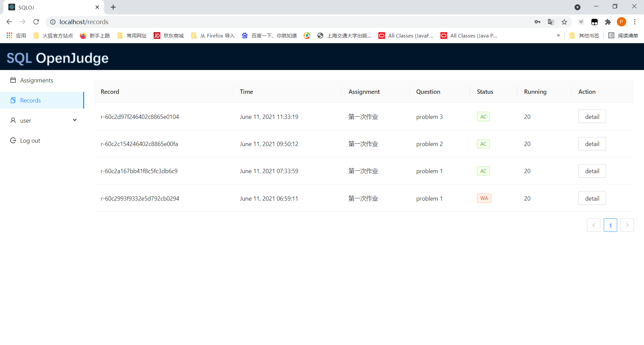Open Google Translate icon in address bar
Image resolution: width=644 pixels, height=345 pixels.
[550, 22]
